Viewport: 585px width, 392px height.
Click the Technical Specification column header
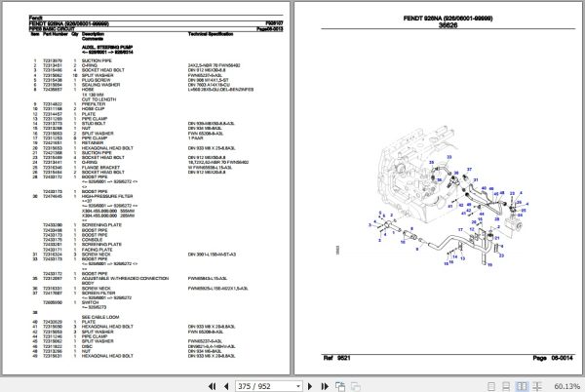(x=211, y=34)
